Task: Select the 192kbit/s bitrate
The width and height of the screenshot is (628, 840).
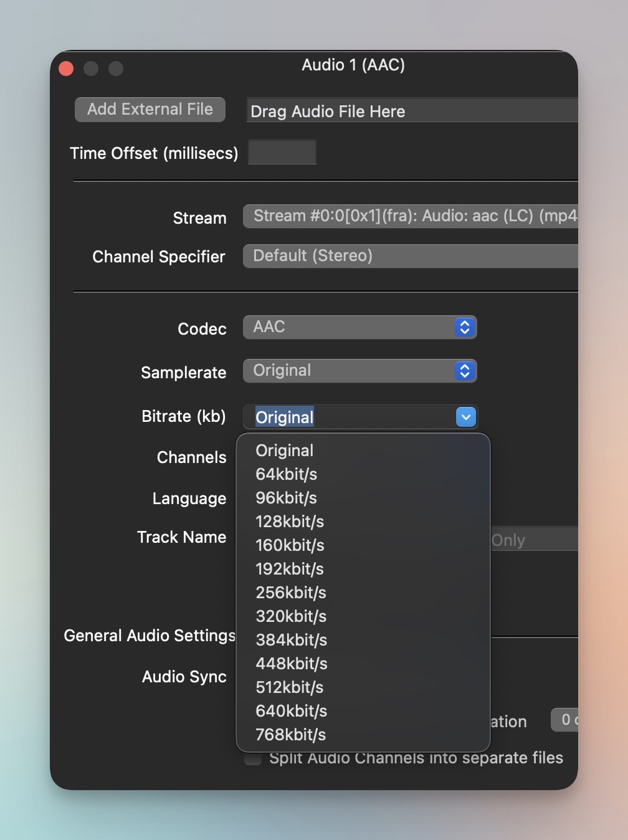Action: (290, 569)
